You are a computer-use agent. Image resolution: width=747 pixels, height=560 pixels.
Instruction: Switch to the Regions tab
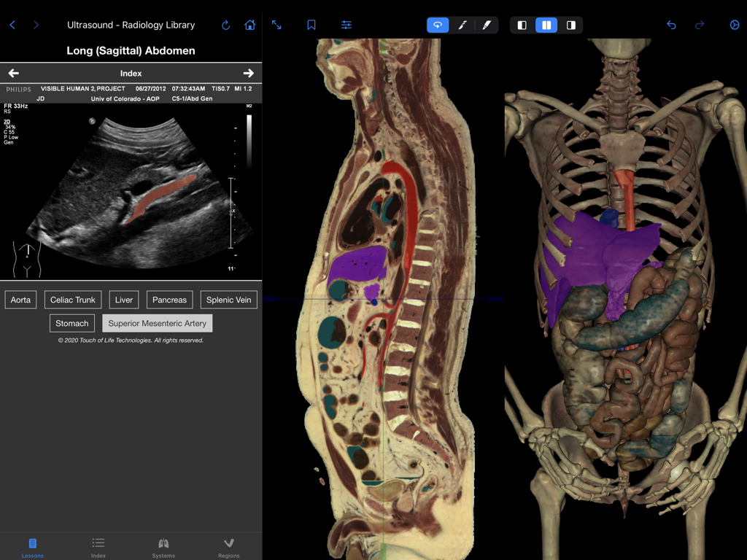228,547
